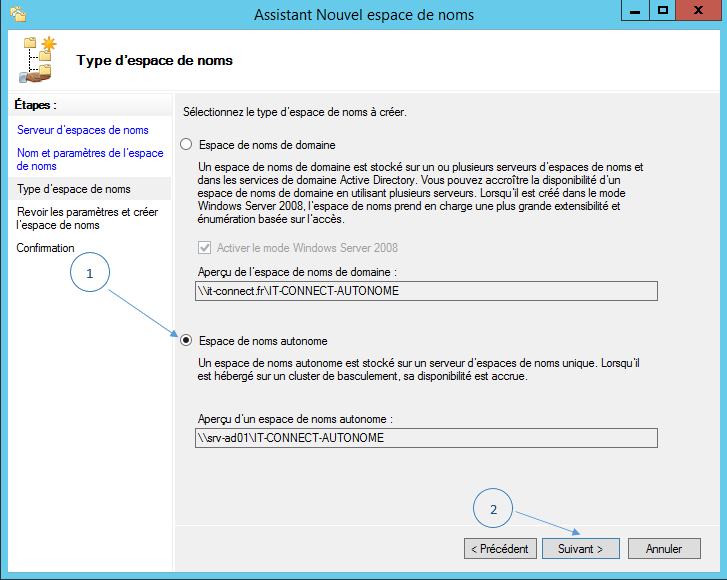This screenshot has height=580, width=727.
Task: Click the Précédent button
Action: (500, 548)
